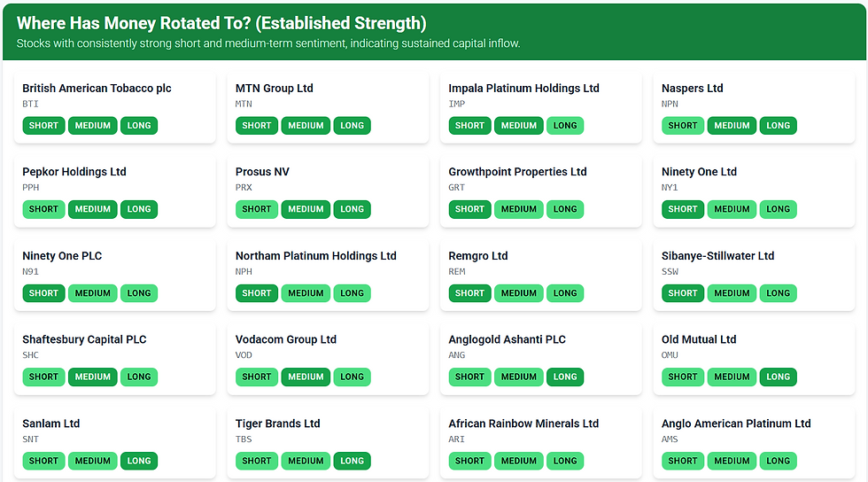This screenshot has width=868, height=482.
Task: Click the N91 ticker symbol
Action: pos(30,271)
